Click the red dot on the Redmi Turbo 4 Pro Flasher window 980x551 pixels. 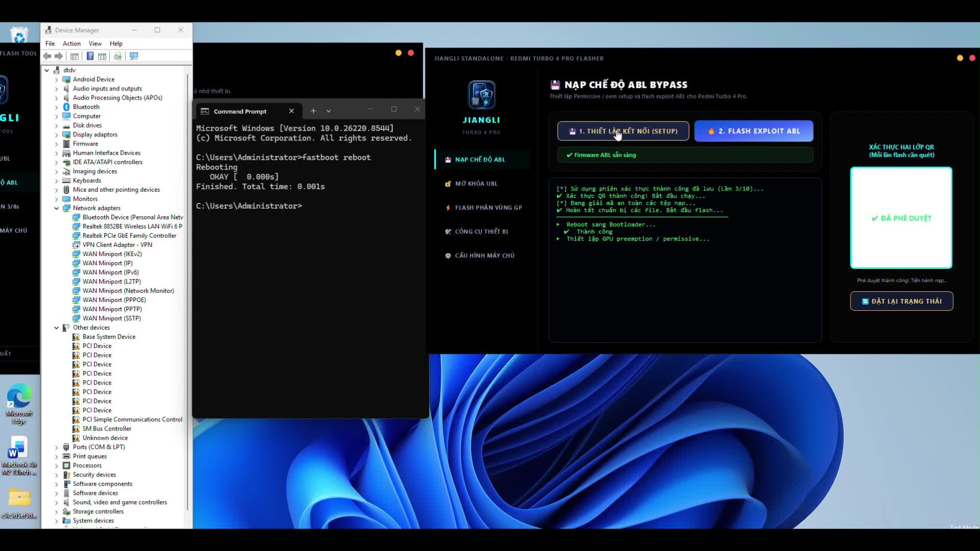(x=972, y=58)
